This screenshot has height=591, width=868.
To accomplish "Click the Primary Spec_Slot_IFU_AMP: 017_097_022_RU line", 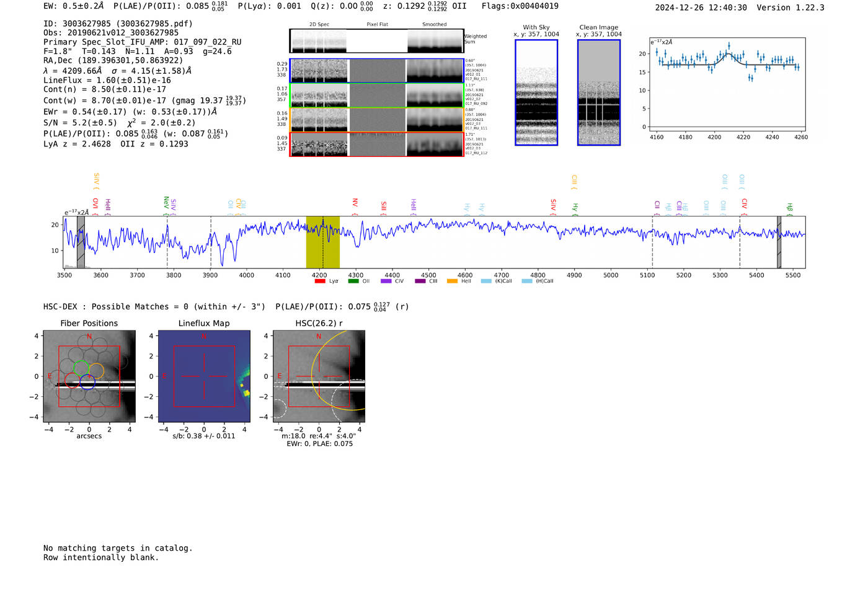I will click(x=143, y=42).
